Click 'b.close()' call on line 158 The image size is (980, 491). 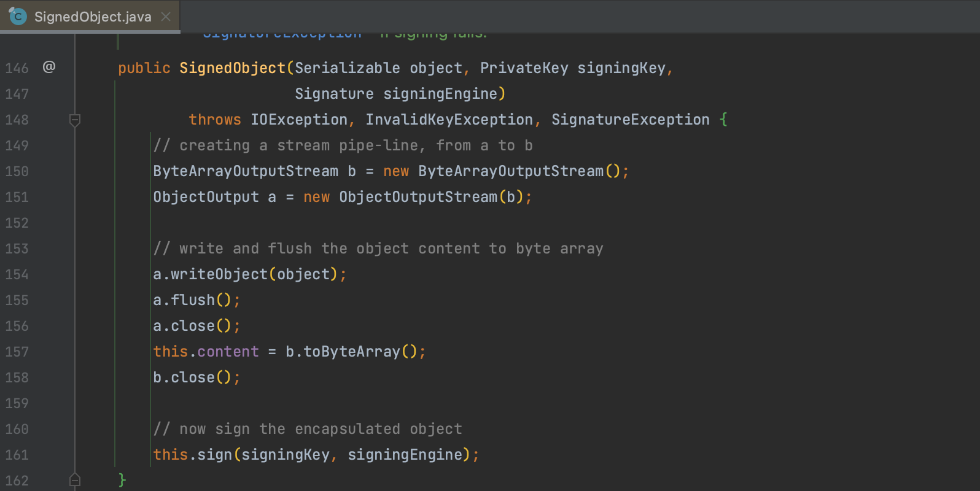tap(193, 377)
